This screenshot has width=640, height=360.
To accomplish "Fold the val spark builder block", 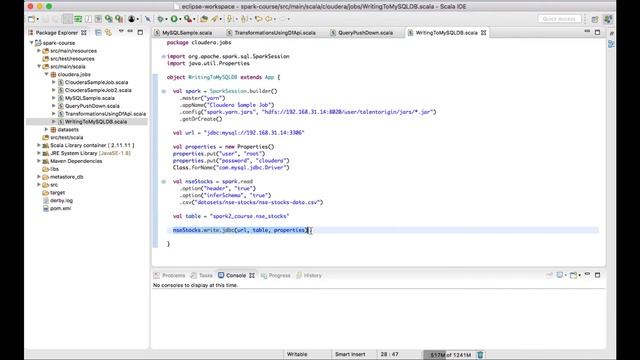I will pos(164,91).
